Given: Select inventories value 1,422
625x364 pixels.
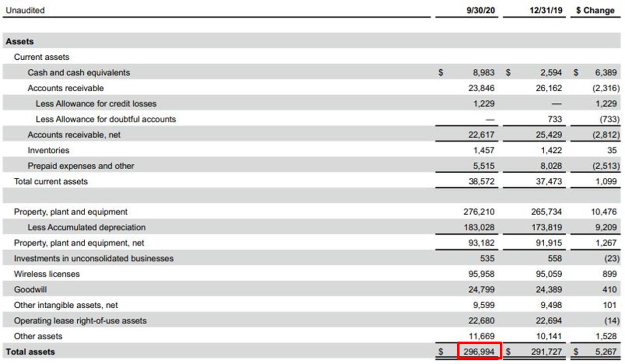Looking at the screenshot, I should [x=551, y=150].
